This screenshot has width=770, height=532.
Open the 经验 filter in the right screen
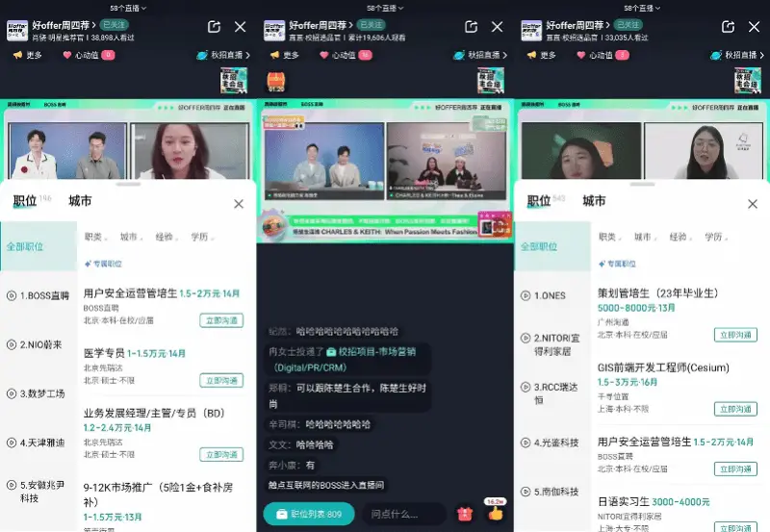(680, 237)
